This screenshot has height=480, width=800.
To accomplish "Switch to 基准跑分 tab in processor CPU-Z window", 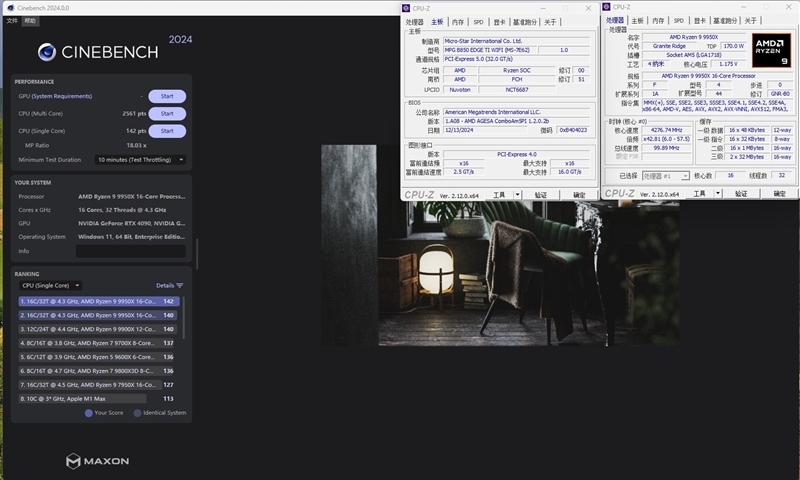I will pyautogui.click(x=726, y=20).
